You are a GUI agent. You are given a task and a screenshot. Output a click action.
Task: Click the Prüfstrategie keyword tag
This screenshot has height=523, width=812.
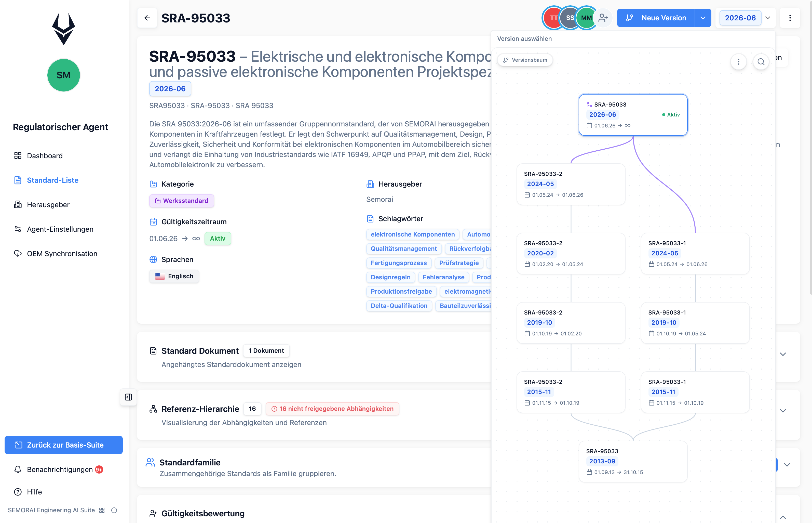coord(459,263)
